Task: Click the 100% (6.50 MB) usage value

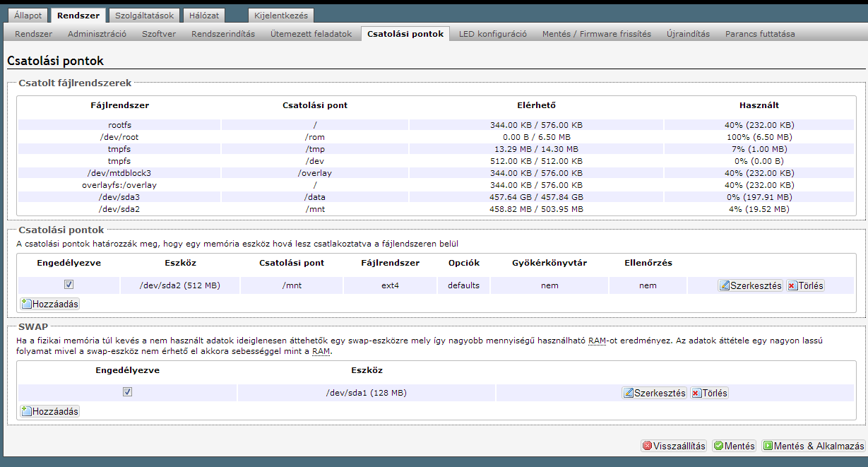Action: (759, 137)
